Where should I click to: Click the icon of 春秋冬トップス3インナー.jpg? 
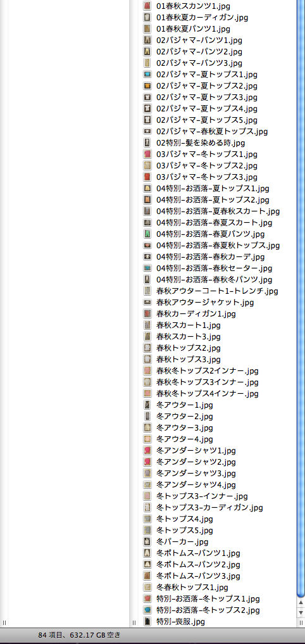click(147, 382)
